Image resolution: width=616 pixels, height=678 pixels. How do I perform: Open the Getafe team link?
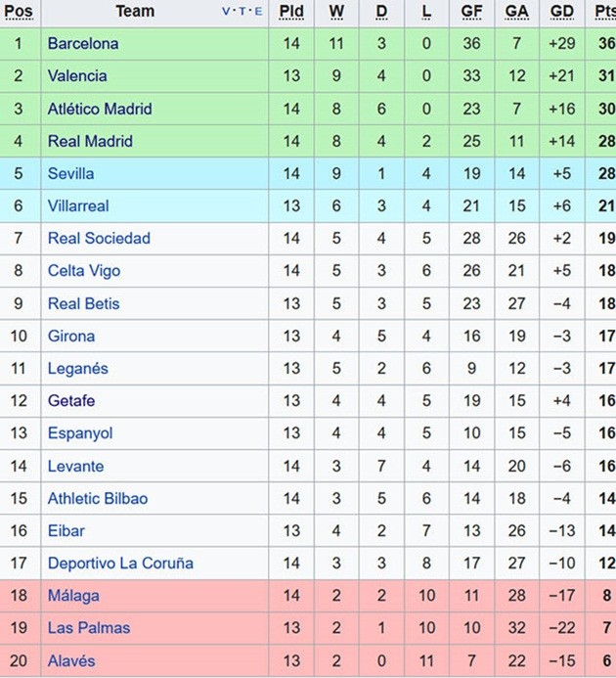pyautogui.click(x=71, y=400)
